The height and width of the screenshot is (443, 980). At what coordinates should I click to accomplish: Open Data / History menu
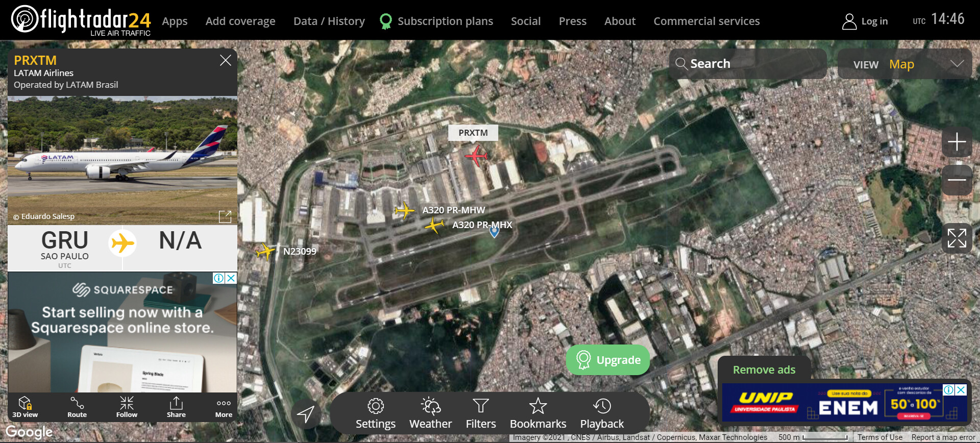pos(329,21)
